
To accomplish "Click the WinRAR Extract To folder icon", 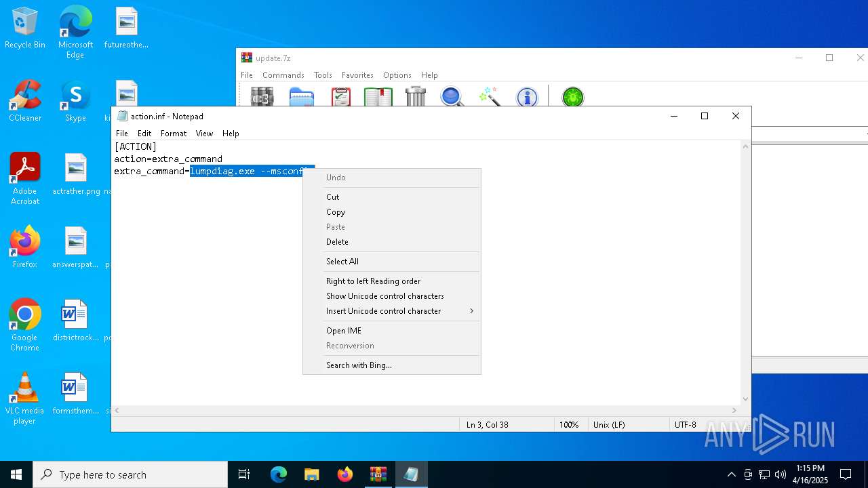I will point(302,96).
